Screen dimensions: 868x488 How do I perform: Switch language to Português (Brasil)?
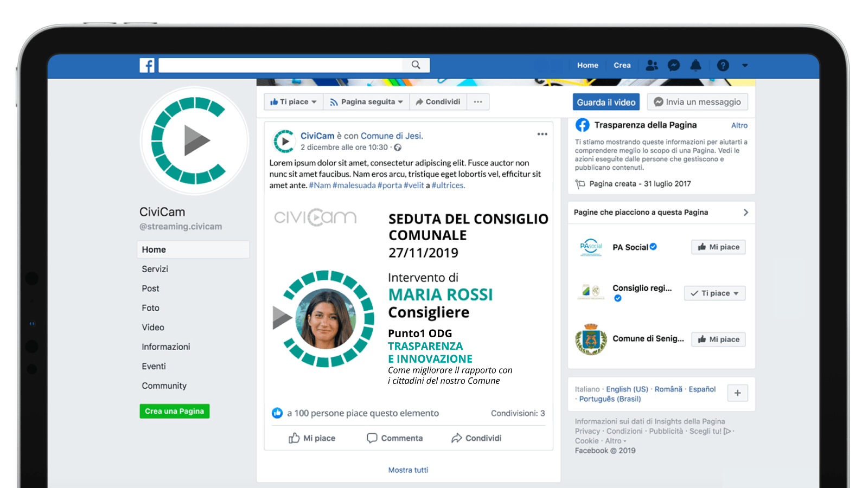610,399
